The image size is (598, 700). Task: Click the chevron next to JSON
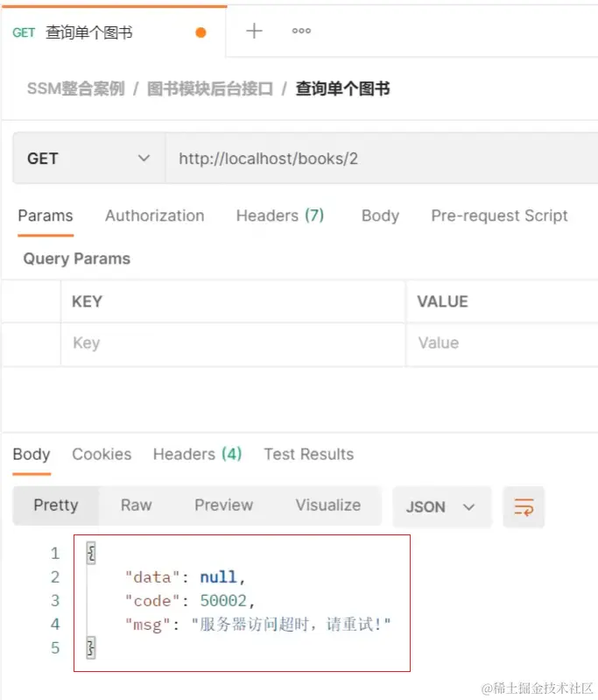click(468, 507)
